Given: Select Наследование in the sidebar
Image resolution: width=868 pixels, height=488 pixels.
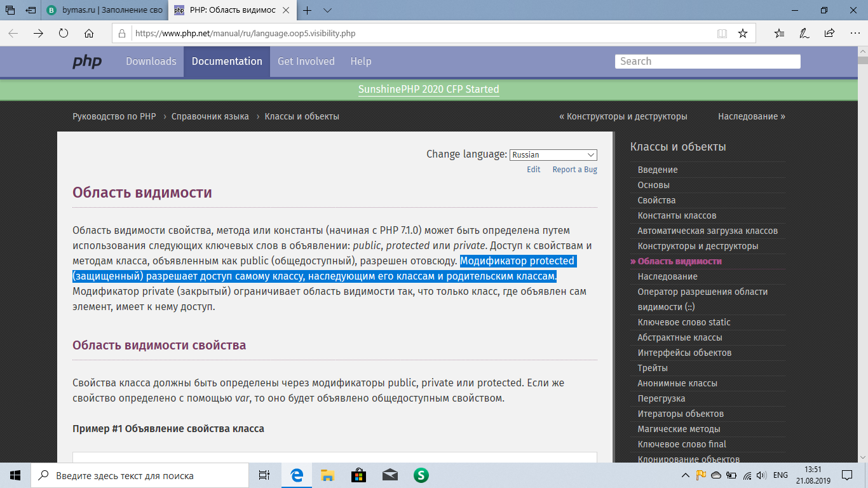Looking at the screenshot, I should (x=667, y=276).
